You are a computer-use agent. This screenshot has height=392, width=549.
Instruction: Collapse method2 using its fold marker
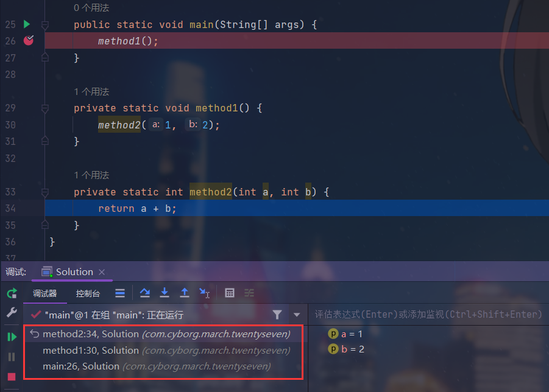pos(44,192)
